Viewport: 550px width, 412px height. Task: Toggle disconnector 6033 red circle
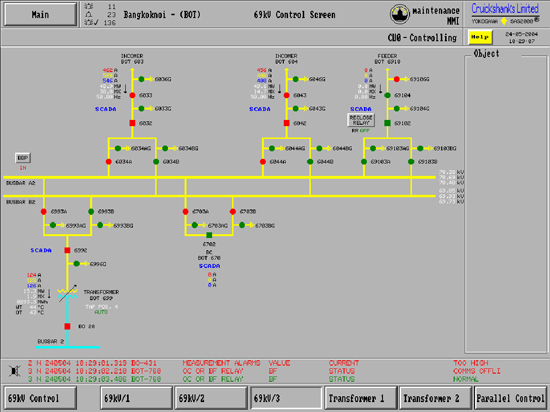coord(132,95)
